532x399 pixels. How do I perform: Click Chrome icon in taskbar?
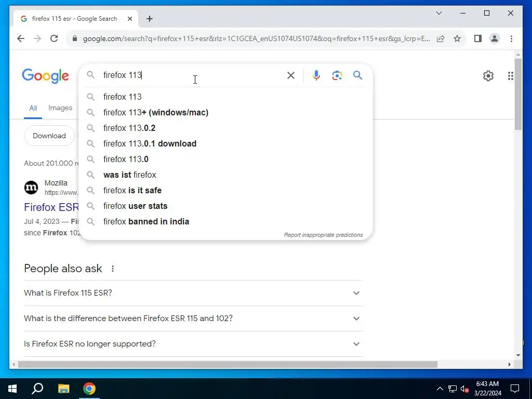[x=89, y=389]
